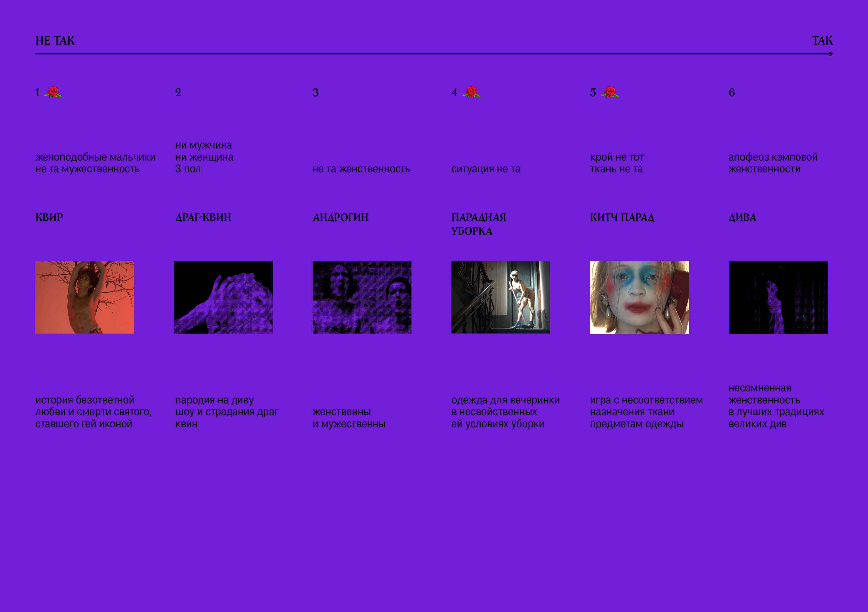Click the description 'история безответной любви и смерти святого'
This screenshot has width=868, height=612.
(93, 406)
